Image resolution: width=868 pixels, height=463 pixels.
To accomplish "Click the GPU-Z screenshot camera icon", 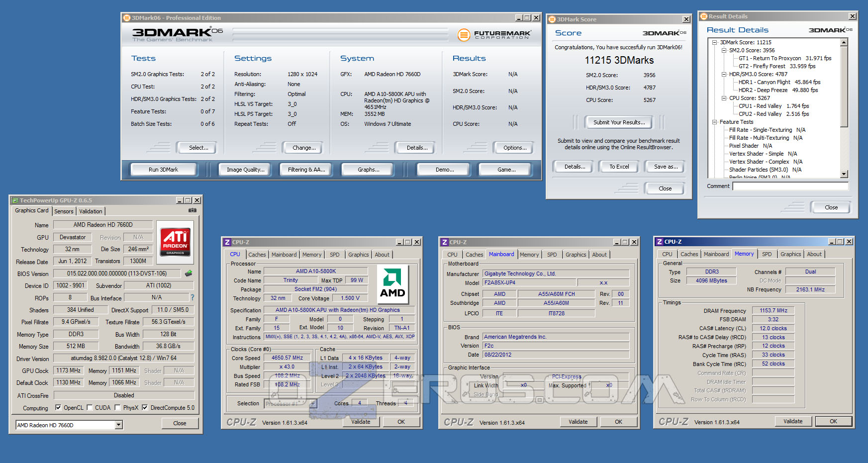I will [x=193, y=210].
